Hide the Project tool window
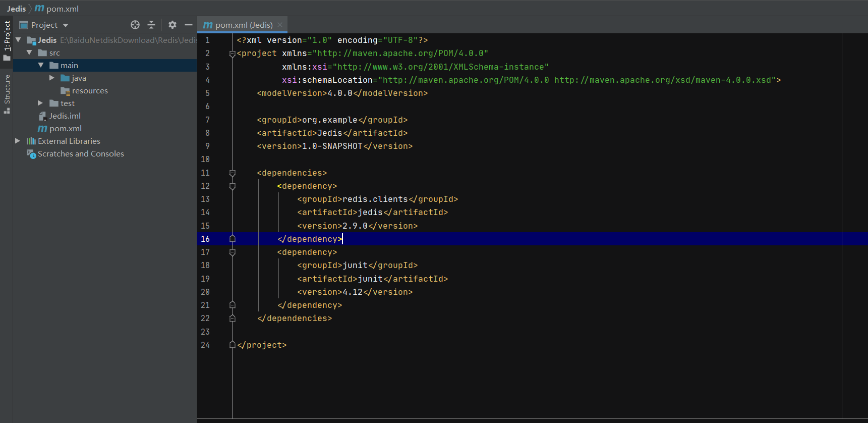The image size is (868, 423). point(189,25)
